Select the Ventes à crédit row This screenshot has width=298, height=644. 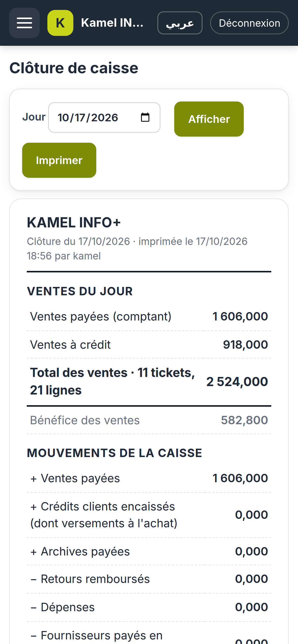(x=149, y=345)
